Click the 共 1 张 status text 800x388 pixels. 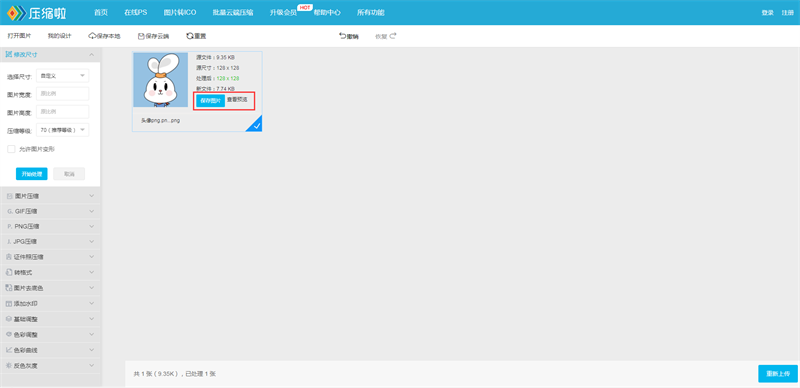point(175,374)
